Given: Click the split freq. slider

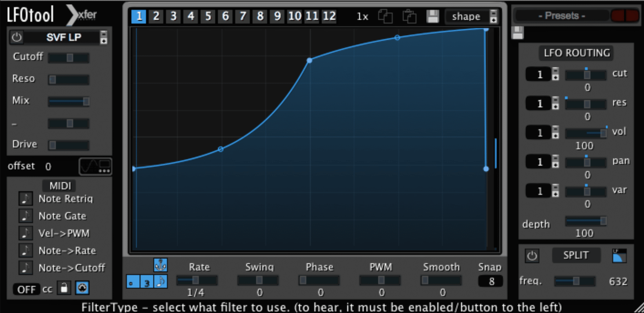Looking at the screenshot, I should [575, 281].
